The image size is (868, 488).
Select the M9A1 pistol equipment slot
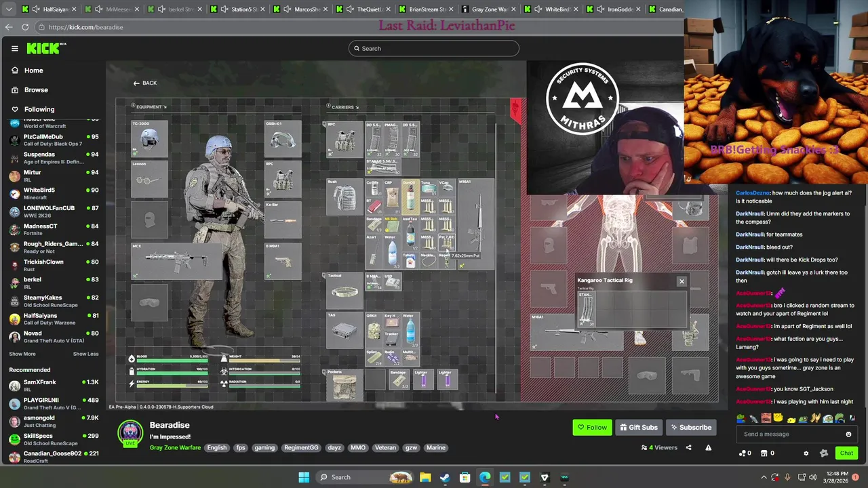283,261
